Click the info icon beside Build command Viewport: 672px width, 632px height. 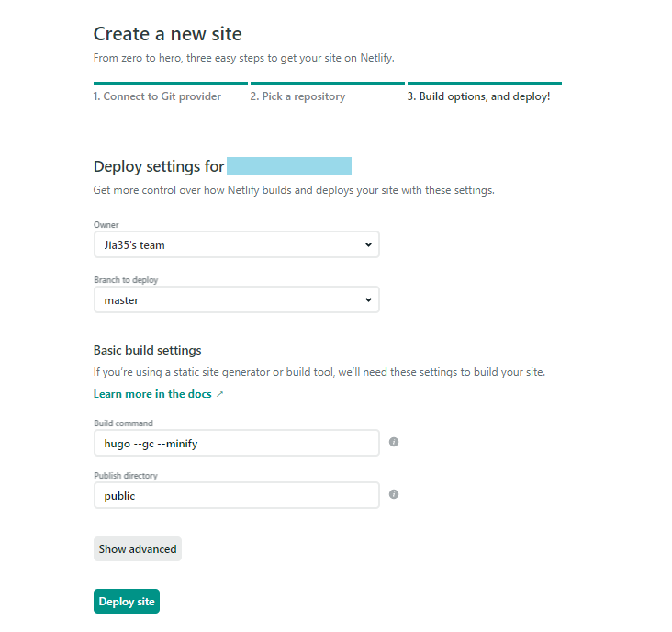[x=394, y=442]
